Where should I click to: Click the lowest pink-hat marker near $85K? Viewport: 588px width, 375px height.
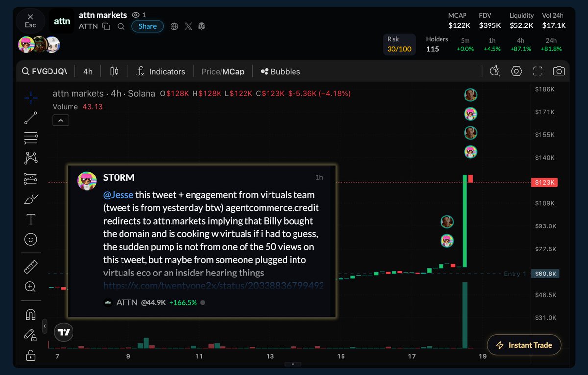[x=447, y=241]
